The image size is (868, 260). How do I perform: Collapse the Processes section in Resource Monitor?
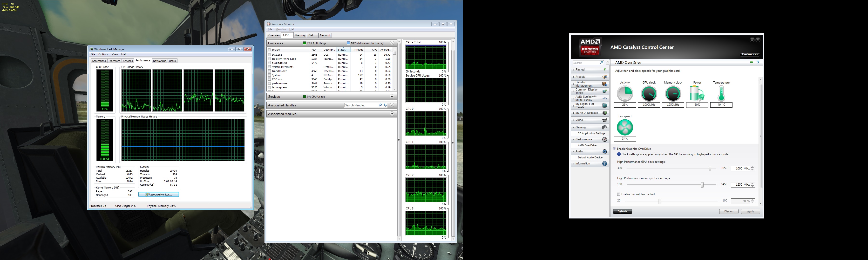pyautogui.click(x=392, y=43)
